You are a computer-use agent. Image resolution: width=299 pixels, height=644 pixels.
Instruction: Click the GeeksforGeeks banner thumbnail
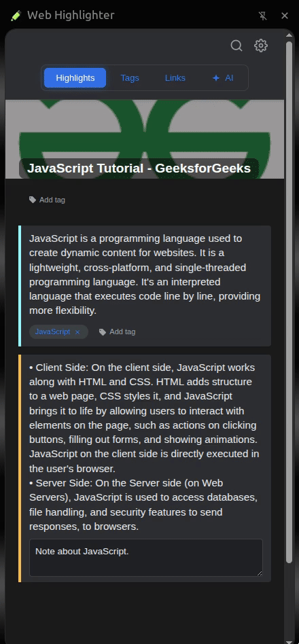(x=145, y=139)
